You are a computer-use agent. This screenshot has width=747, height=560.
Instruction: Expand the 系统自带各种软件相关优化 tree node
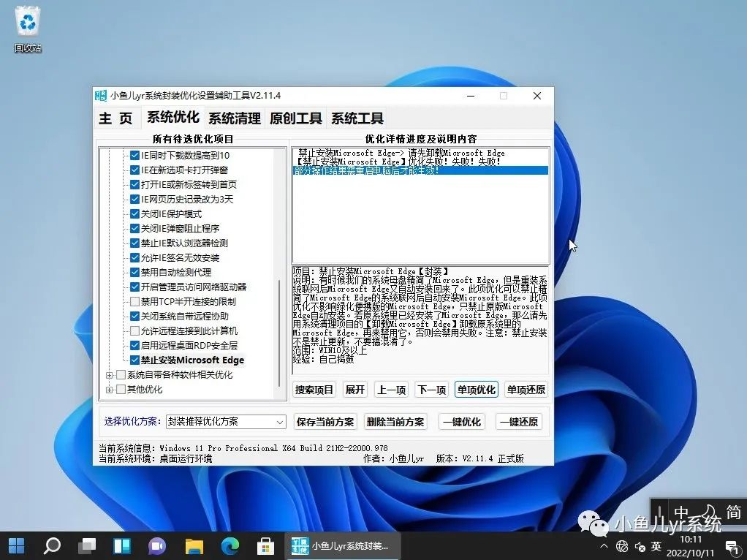109,376
